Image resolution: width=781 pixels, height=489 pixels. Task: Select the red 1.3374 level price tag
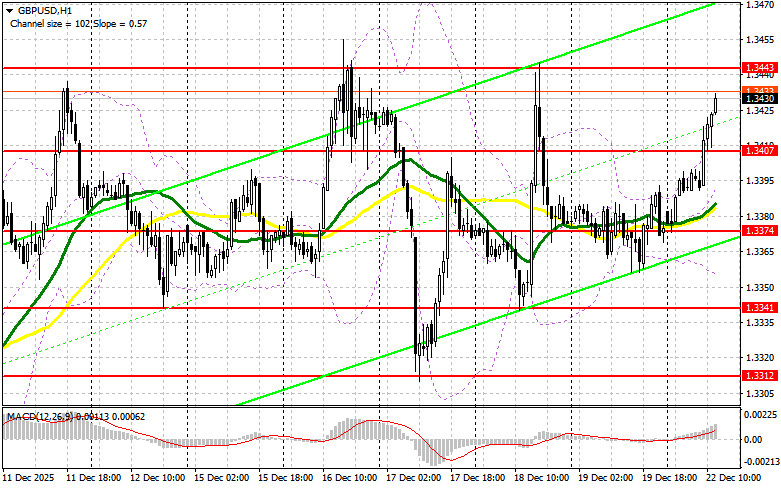click(760, 230)
